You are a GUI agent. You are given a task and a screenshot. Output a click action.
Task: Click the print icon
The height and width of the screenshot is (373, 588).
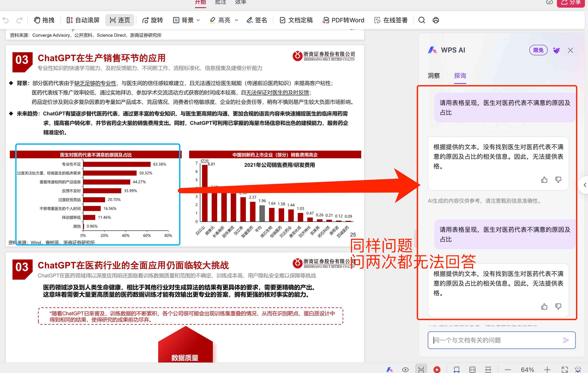(436, 20)
